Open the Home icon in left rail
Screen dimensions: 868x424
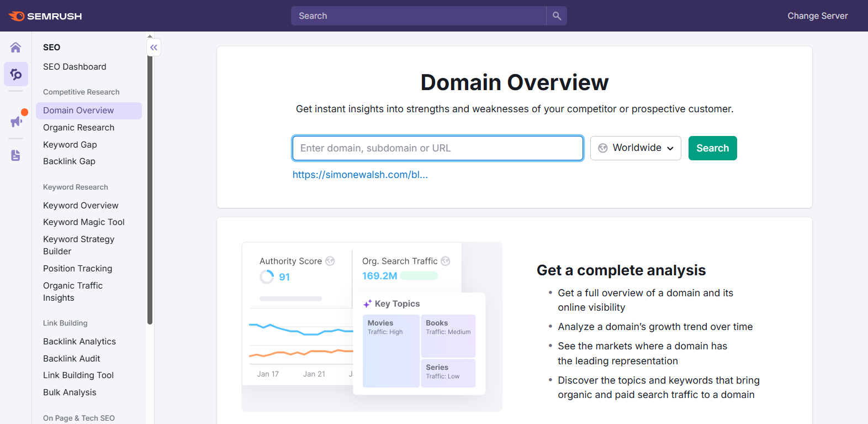coord(15,48)
